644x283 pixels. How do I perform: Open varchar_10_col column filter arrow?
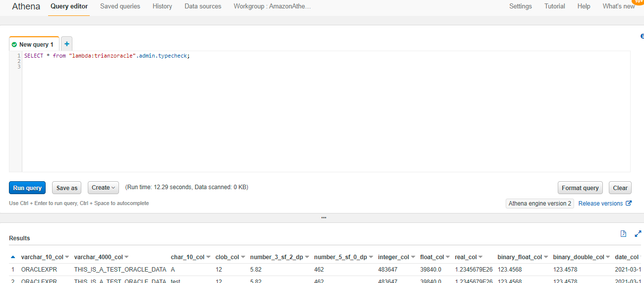click(x=67, y=257)
